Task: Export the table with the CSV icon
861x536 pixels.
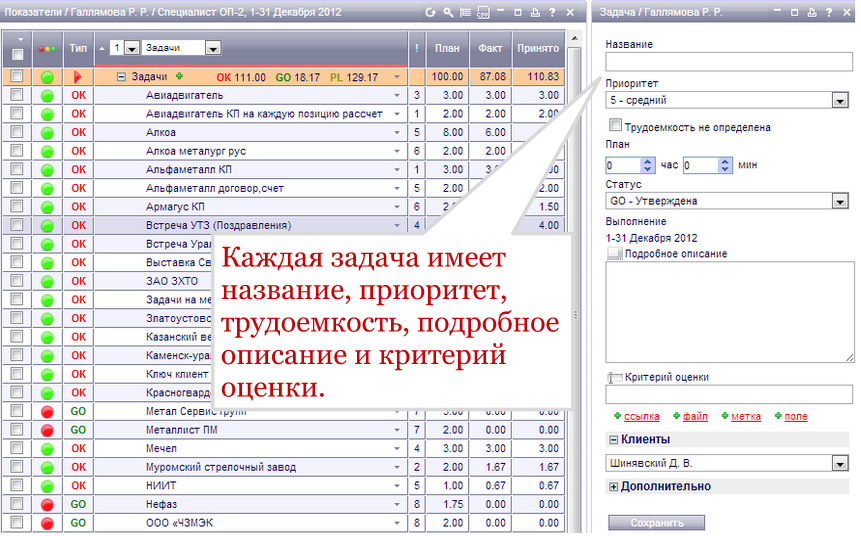Action: [483, 12]
